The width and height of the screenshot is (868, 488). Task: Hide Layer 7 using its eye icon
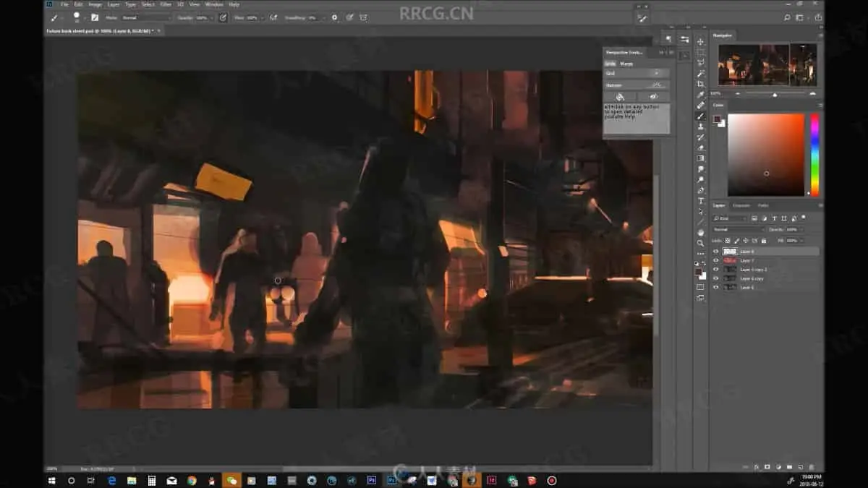click(716, 260)
